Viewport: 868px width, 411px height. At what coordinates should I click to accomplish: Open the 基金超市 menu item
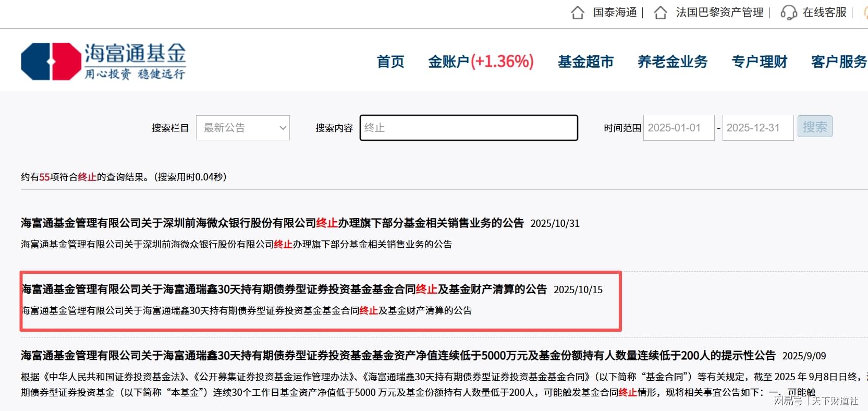[x=585, y=62]
